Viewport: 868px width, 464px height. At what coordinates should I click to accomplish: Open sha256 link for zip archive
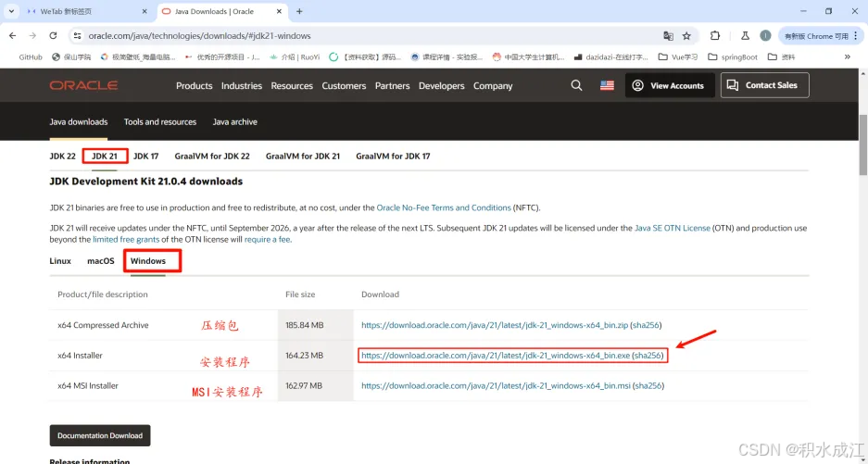click(x=646, y=325)
